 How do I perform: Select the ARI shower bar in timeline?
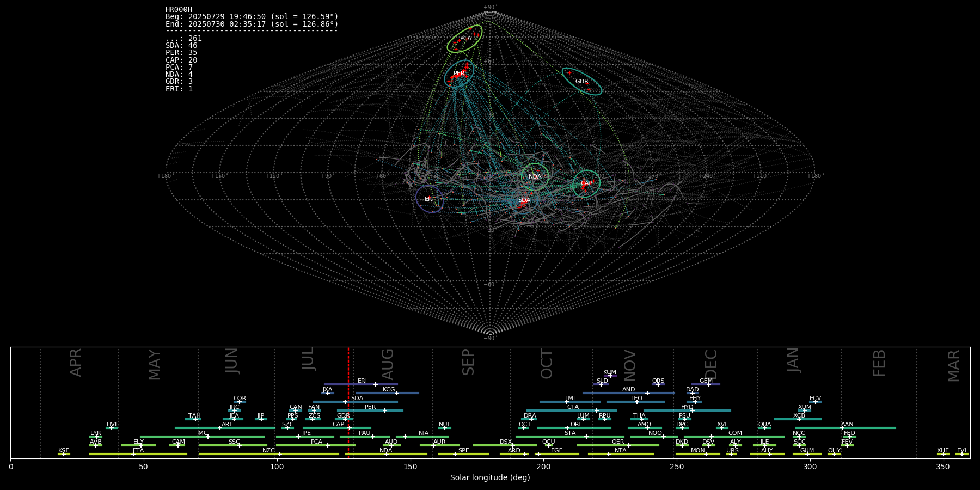[225, 428]
